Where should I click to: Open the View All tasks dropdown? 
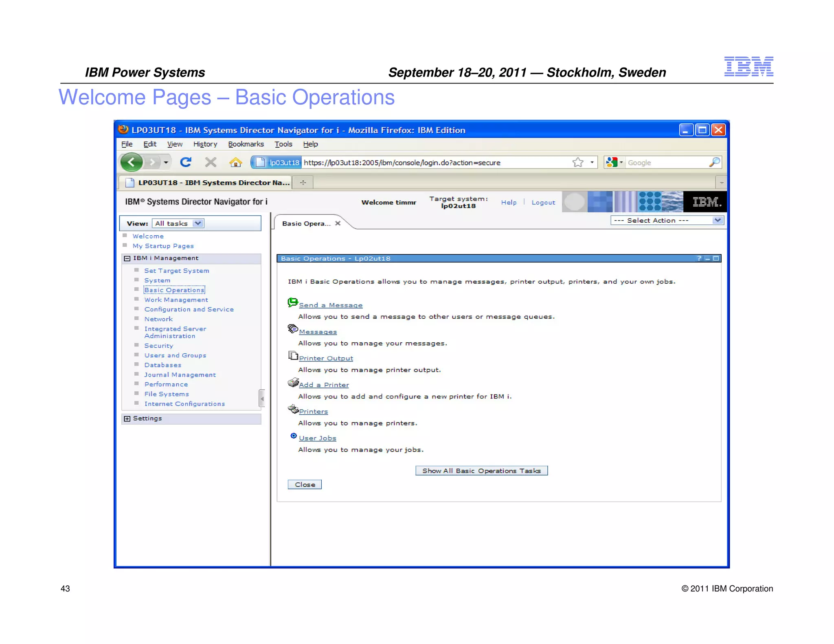178,223
